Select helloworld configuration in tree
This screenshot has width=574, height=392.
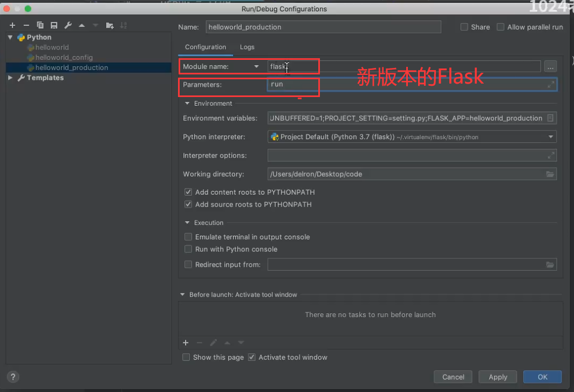tap(52, 47)
